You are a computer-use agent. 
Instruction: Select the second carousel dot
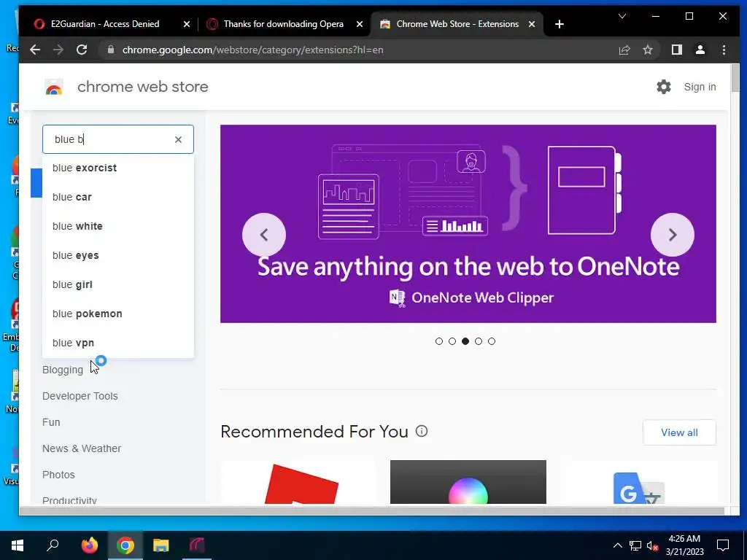452,341
